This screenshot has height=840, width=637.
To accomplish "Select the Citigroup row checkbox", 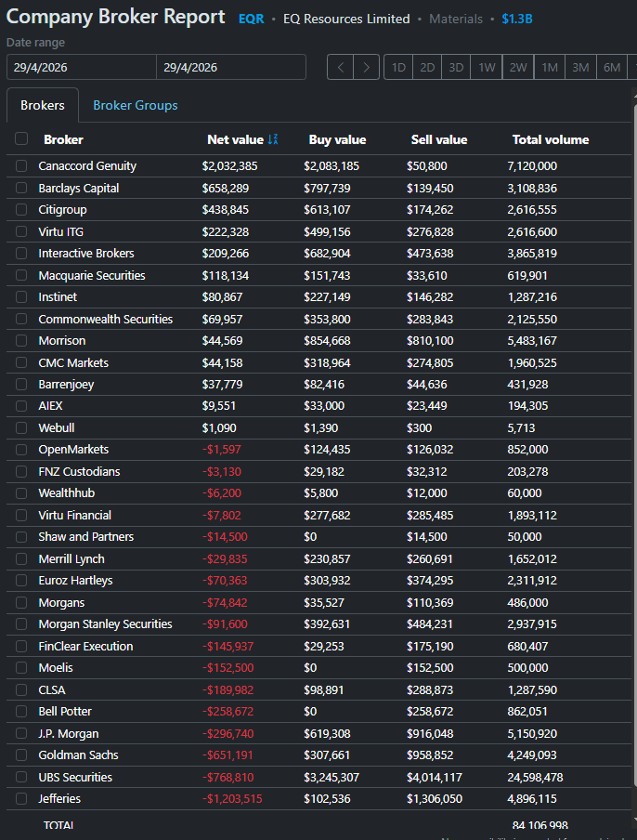I will [21, 209].
